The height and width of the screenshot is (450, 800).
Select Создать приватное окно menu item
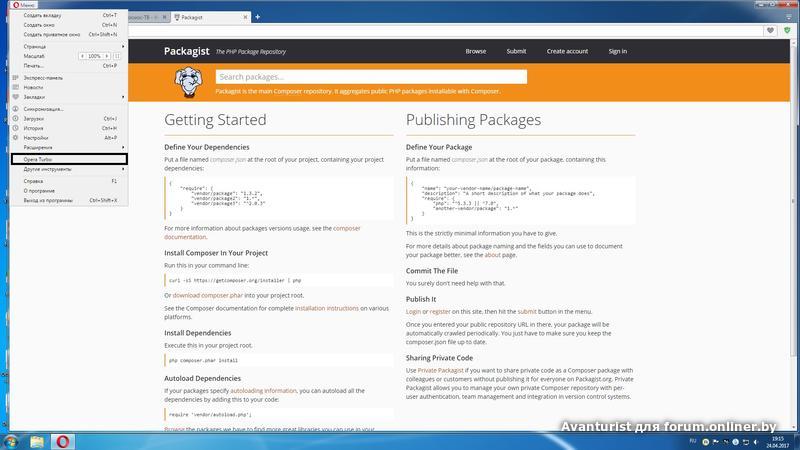(69, 35)
